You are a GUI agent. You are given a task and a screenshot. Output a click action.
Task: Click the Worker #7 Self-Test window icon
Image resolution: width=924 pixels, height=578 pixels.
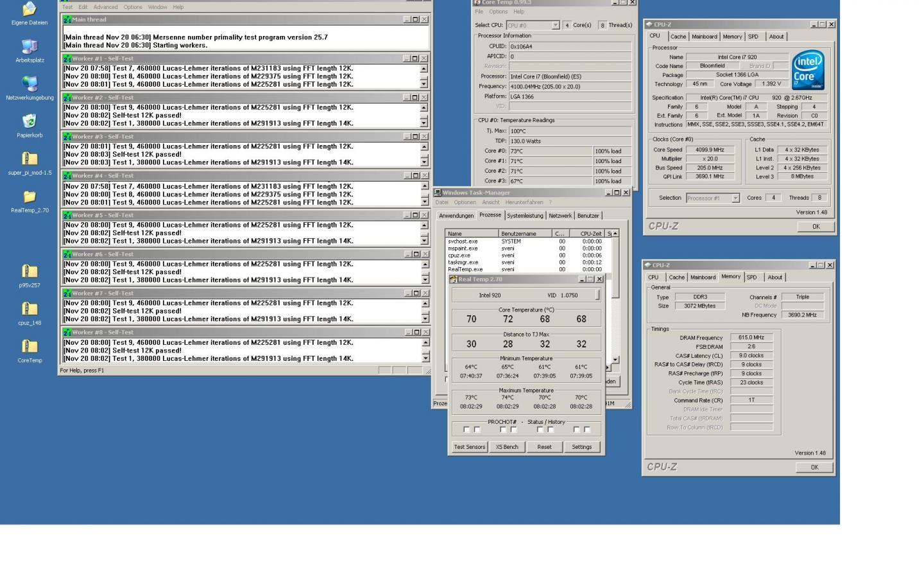[67, 293]
